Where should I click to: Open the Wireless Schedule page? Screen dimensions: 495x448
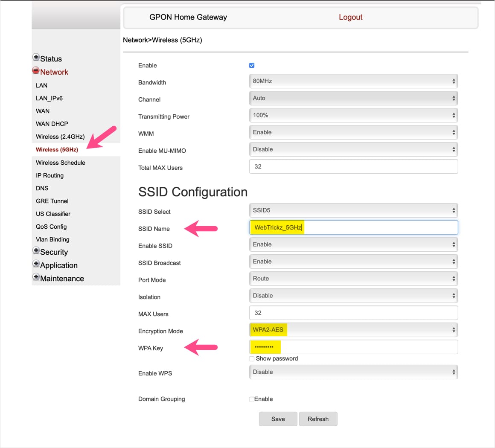[61, 163]
